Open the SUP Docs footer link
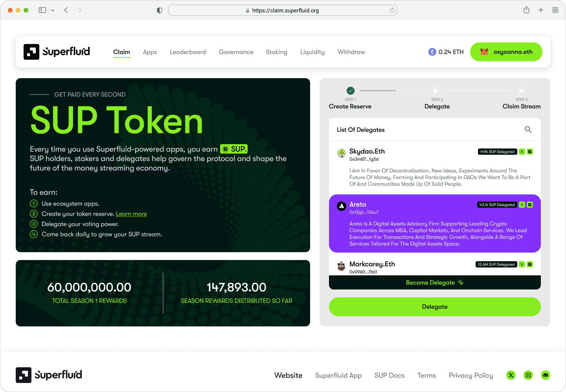 click(390, 375)
